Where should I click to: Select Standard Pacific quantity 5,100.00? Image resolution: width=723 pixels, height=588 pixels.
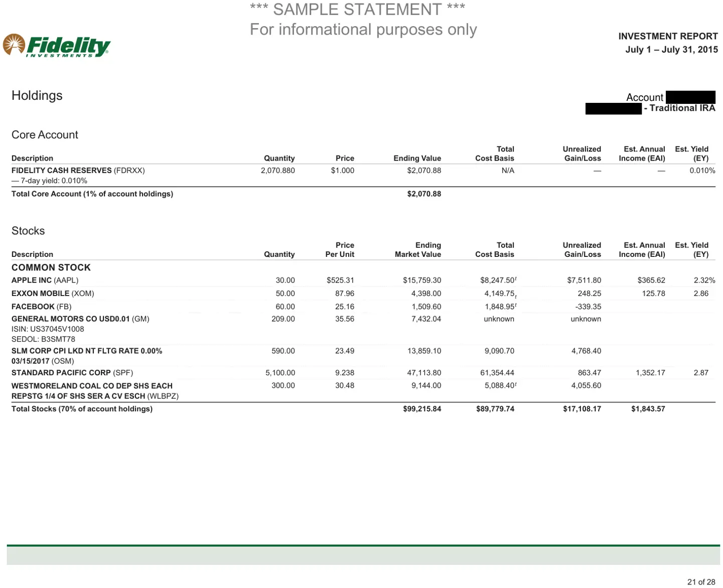tap(280, 373)
